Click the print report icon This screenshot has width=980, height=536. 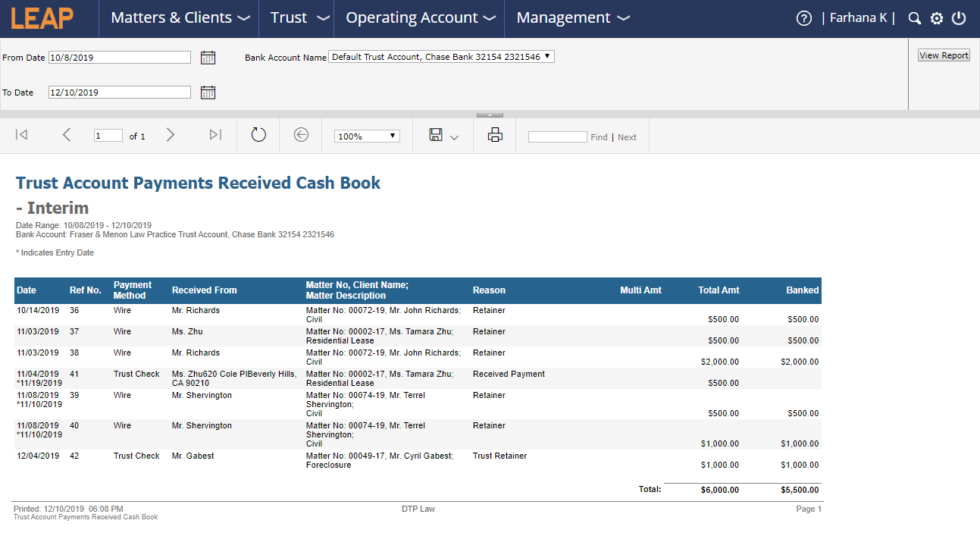coord(495,135)
